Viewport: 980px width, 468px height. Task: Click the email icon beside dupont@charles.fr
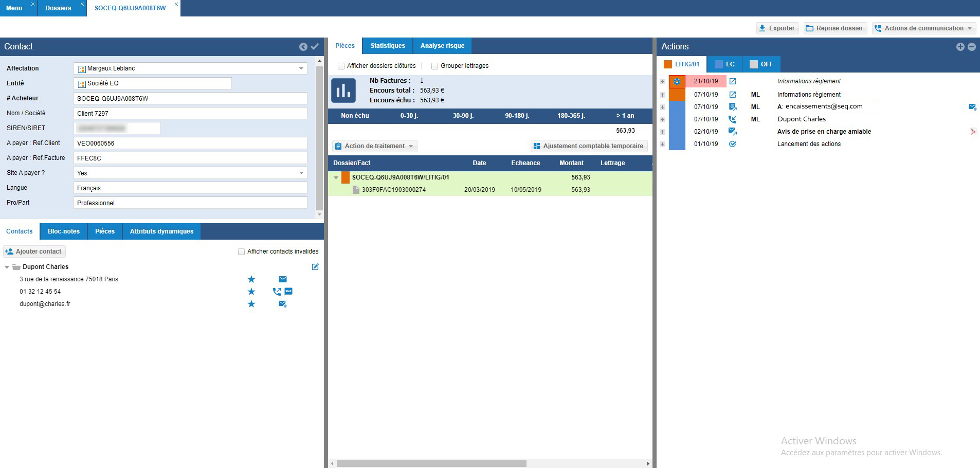point(282,304)
